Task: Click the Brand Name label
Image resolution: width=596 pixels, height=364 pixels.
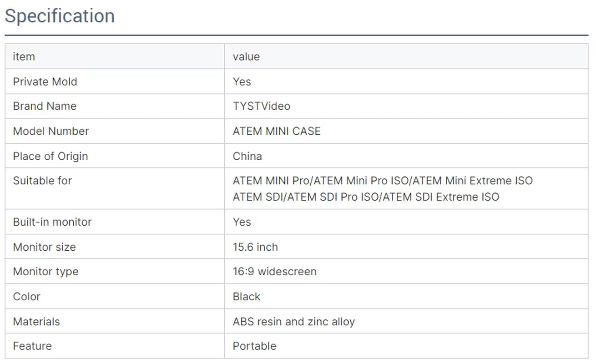Action: point(45,106)
